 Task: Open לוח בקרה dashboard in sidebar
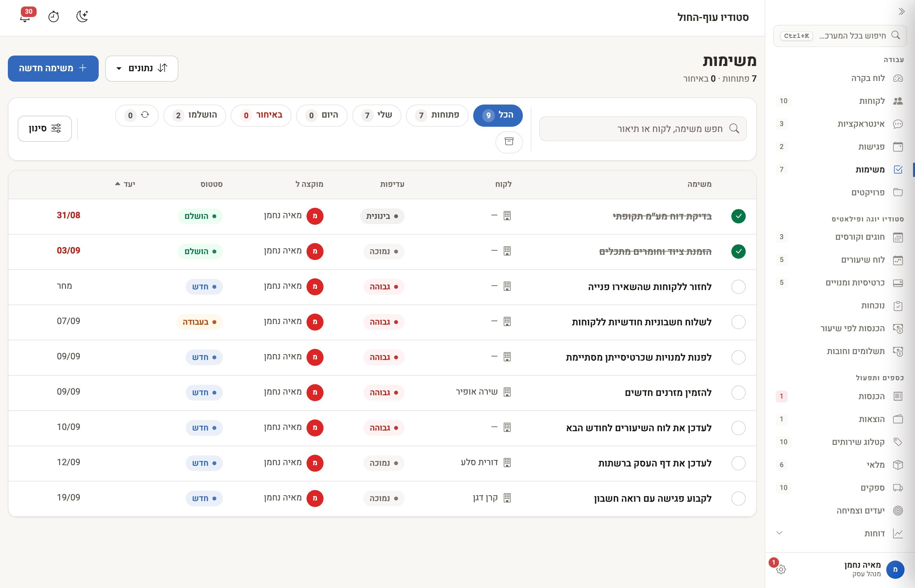840,78
